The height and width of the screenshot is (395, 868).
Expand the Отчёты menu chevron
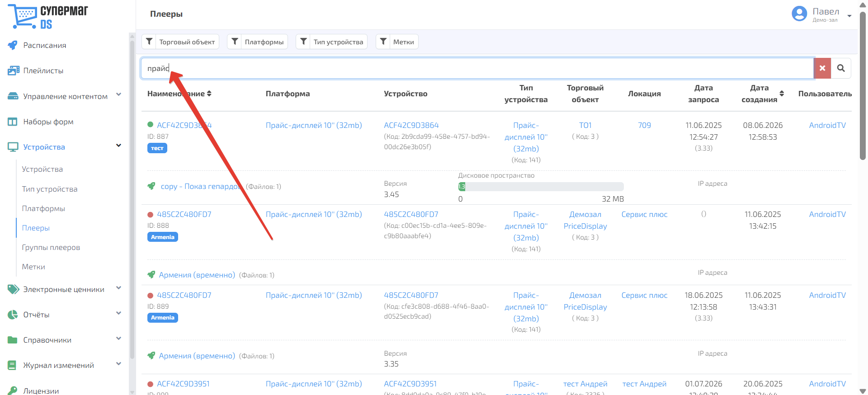point(118,313)
